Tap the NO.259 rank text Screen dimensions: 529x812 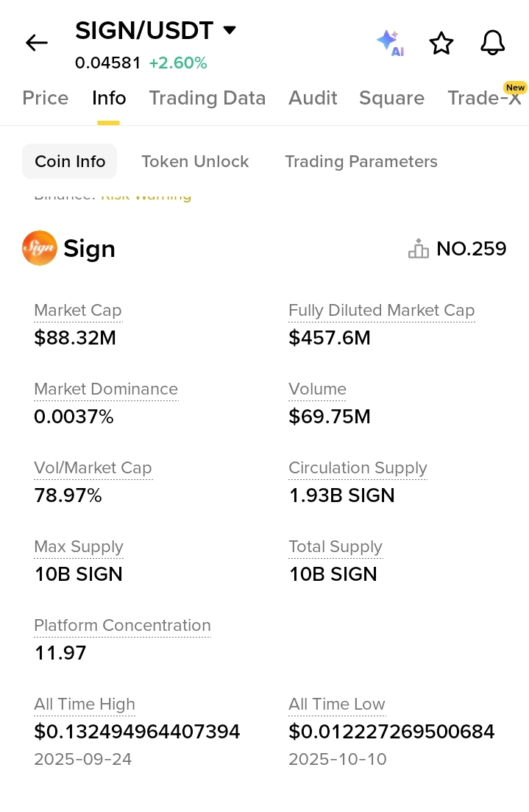(x=471, y=249)
